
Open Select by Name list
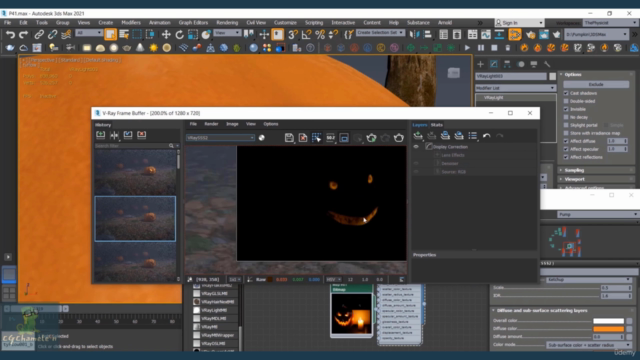[124, 35]
